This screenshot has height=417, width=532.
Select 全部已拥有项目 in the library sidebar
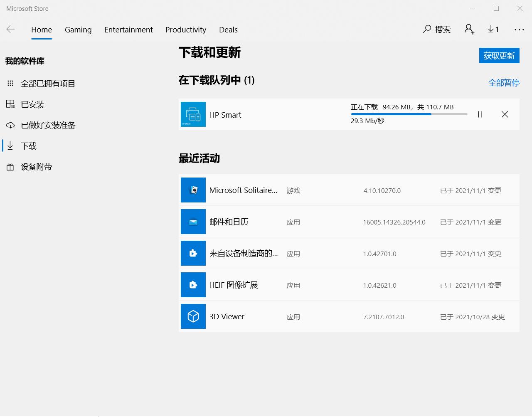48,84
